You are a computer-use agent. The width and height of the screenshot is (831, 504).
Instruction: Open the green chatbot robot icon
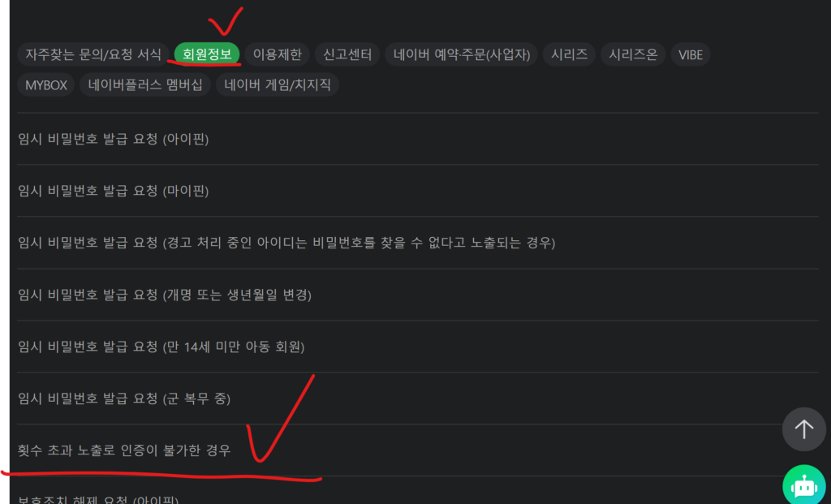pos(803,485)
